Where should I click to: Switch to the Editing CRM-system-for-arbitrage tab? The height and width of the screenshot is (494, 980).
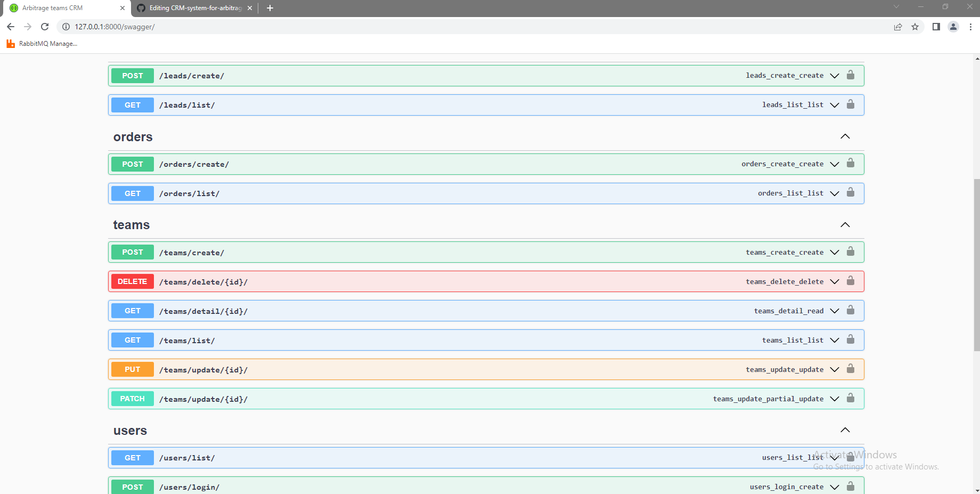192,8
